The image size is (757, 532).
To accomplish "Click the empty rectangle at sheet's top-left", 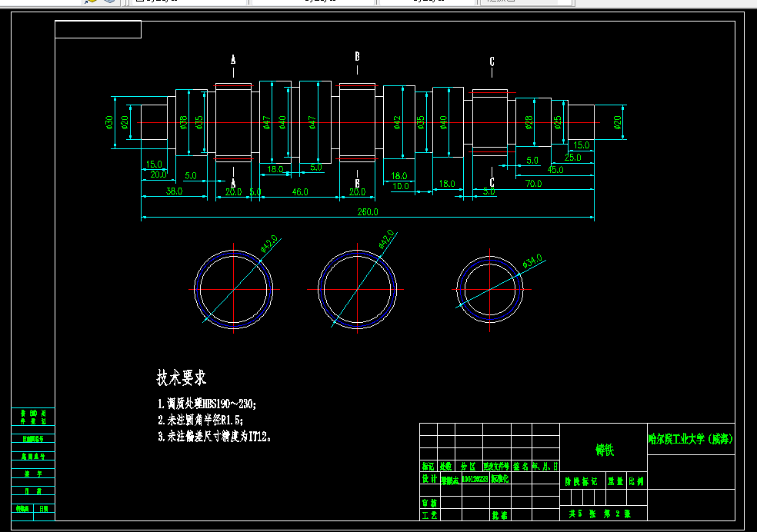I will (x=98, y=29).
